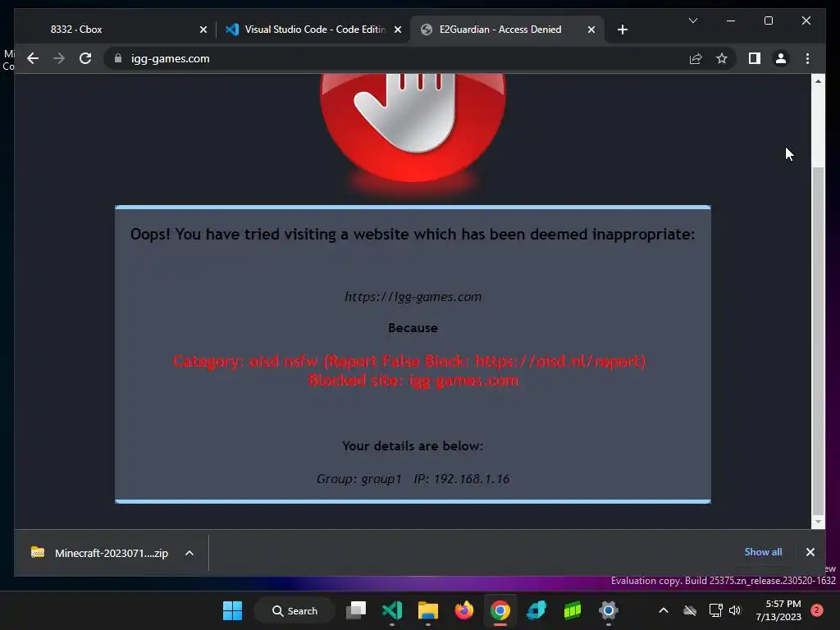Viewport: 840px width, 630px height.
Task: Click the Chrome taskbar icon
Action: 500,610
